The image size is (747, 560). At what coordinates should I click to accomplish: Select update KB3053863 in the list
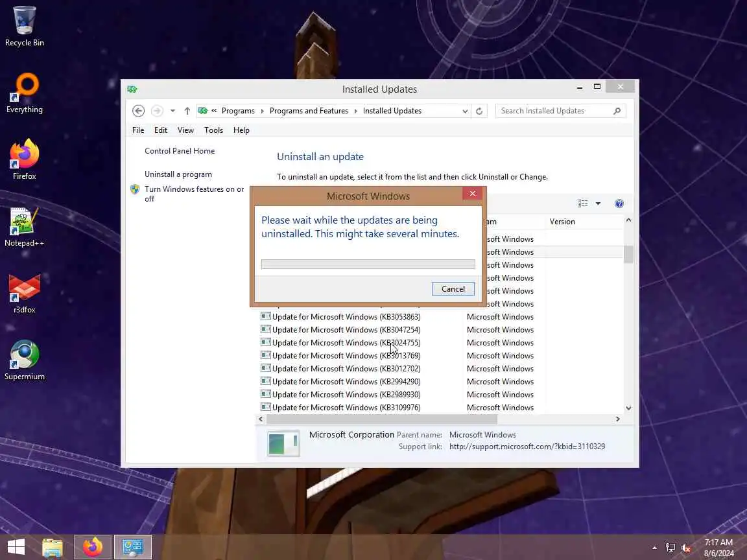tap(346, 317)
